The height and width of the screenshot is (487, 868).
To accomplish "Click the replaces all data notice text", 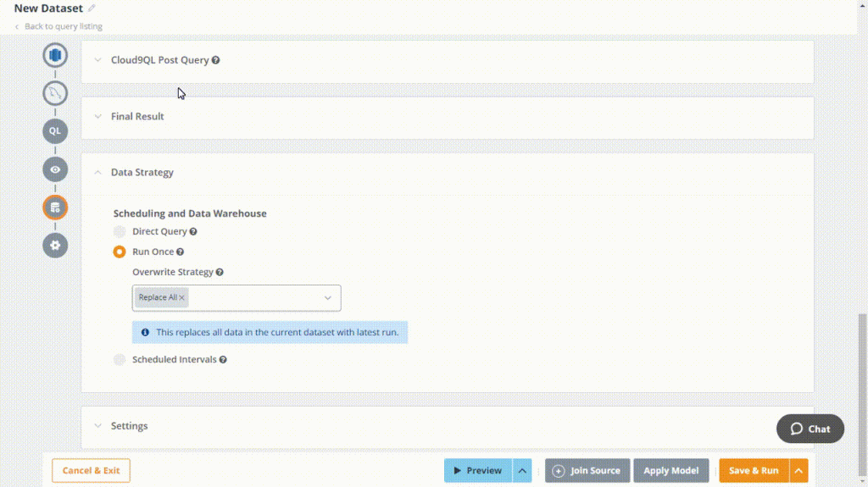I will click(277, 333).
